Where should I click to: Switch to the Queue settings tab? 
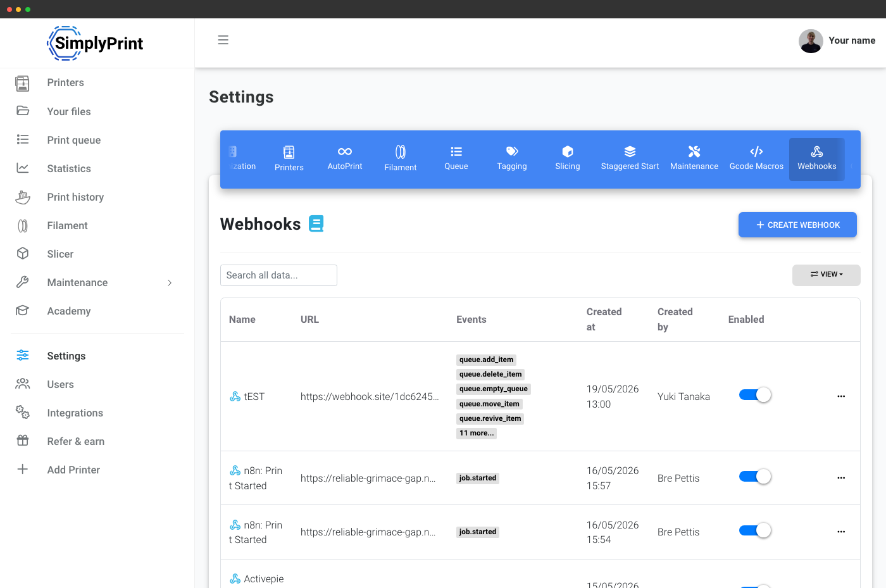tap(456, 159)
